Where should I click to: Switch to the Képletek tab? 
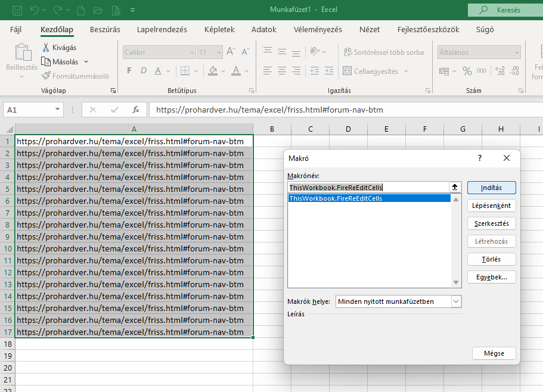(x=219, y=29)
